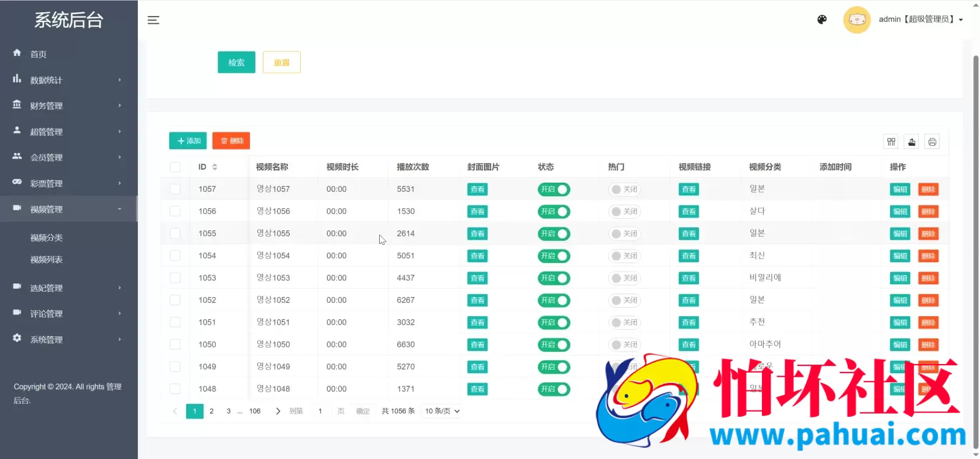Expand the 超管管理 sidebar menu

pos(69,132)
